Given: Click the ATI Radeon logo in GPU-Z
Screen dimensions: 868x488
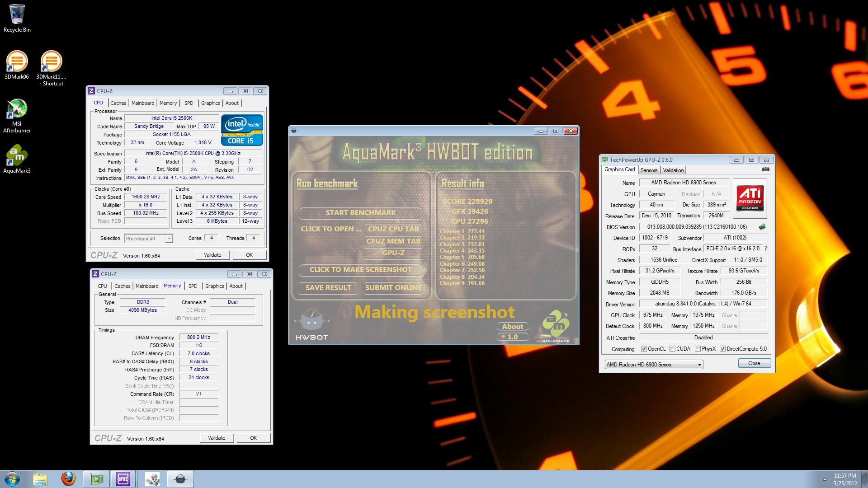Looking at the screenshot, I should click(750, 198).
